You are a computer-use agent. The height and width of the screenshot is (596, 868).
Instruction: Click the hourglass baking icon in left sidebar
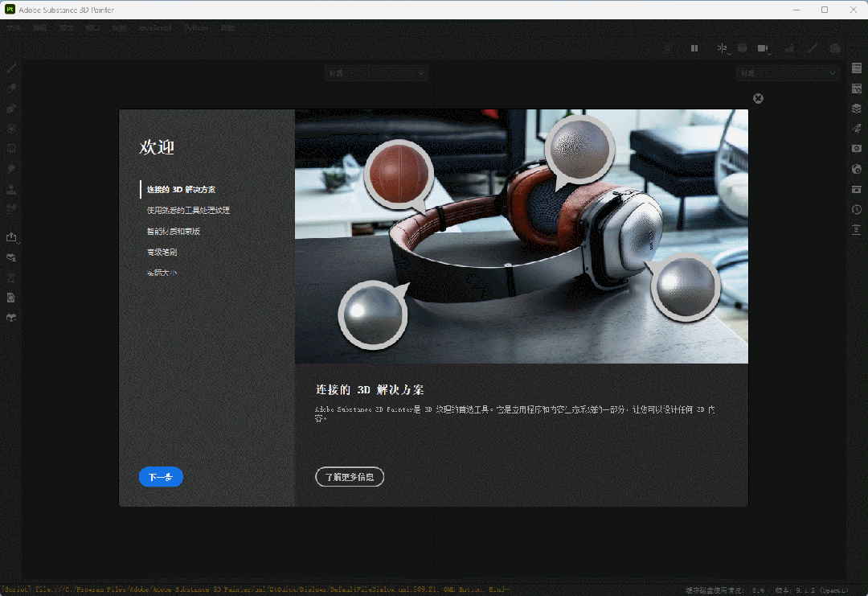click(11, 277)
